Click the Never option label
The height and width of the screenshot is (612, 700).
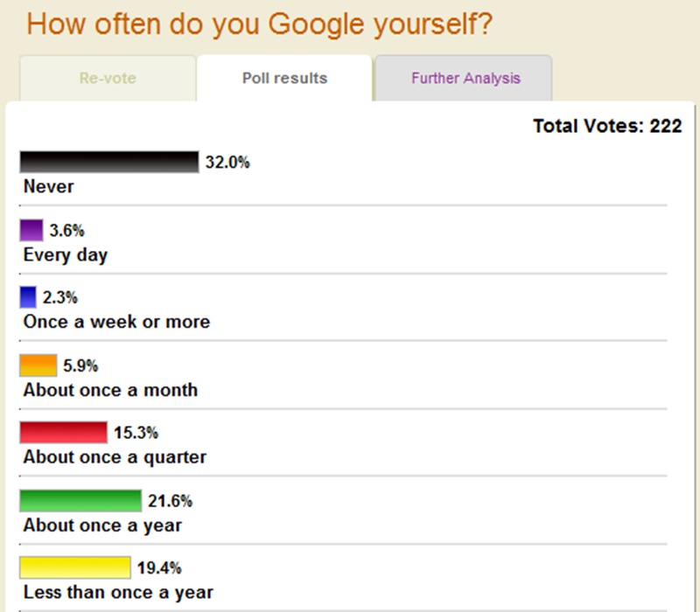tap(49, 186)
